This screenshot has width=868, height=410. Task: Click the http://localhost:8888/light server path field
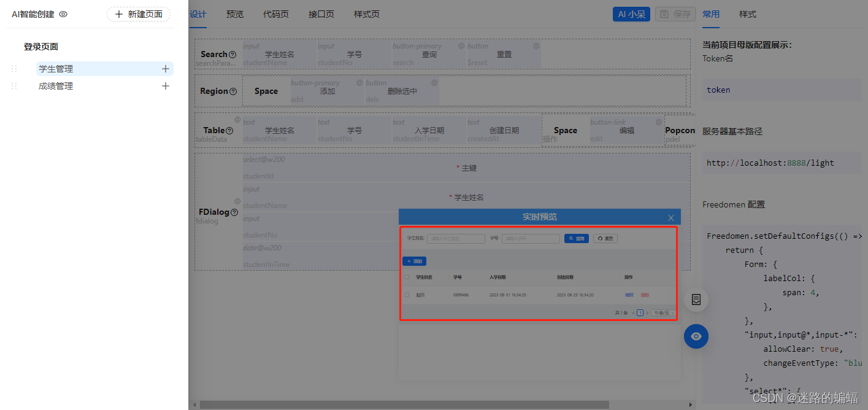point(782,163)
